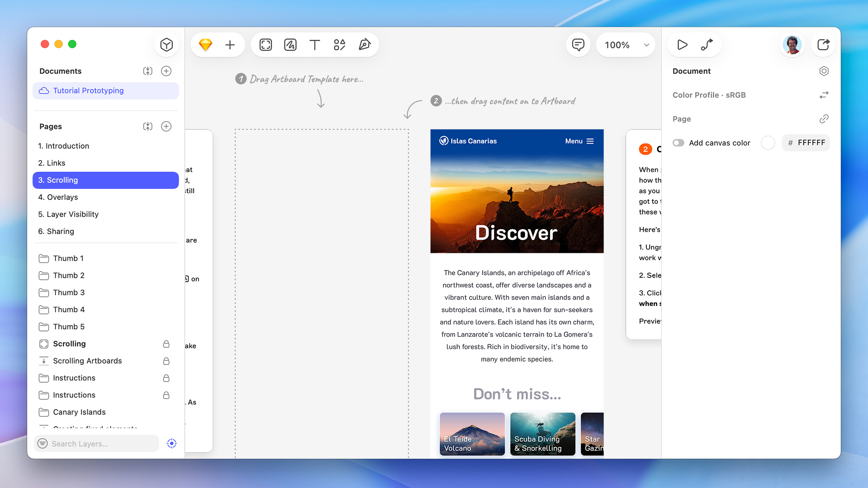Toggle Add canvas color switch
868x488 pixels.
pyautogui.click(x=679, y=143)
